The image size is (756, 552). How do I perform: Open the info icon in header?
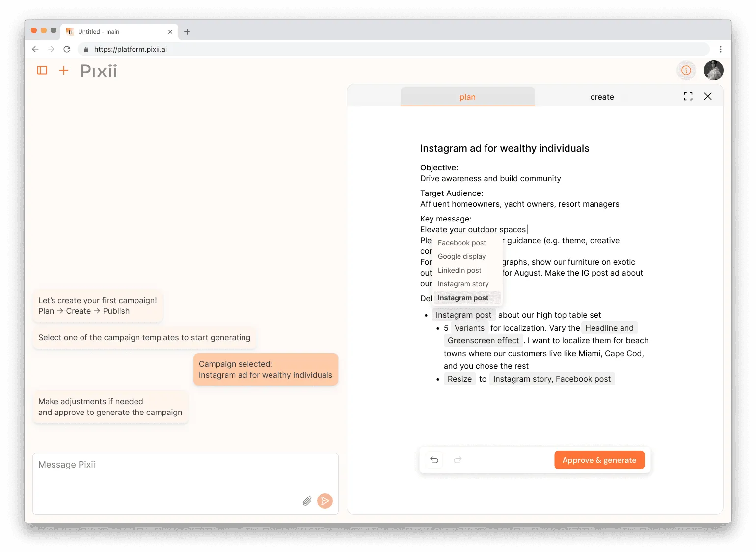(x=686, y=70)
